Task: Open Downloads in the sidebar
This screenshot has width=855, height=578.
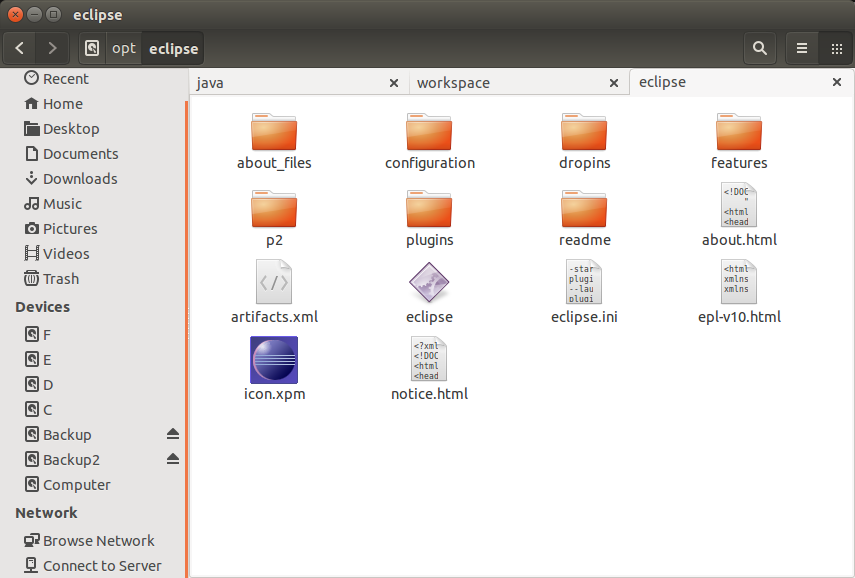Action: [94, 179]
